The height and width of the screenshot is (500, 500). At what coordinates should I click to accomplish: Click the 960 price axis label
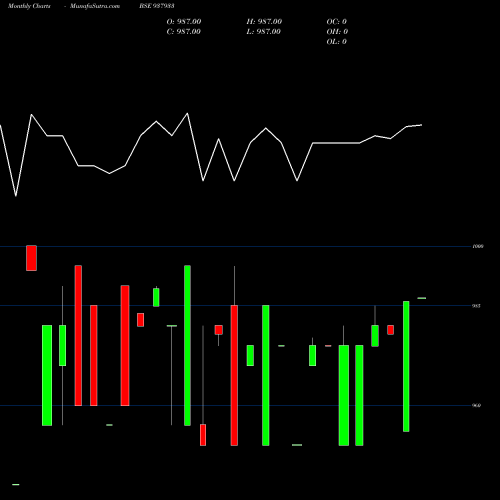pyautogui.click(x=477, y=405)
